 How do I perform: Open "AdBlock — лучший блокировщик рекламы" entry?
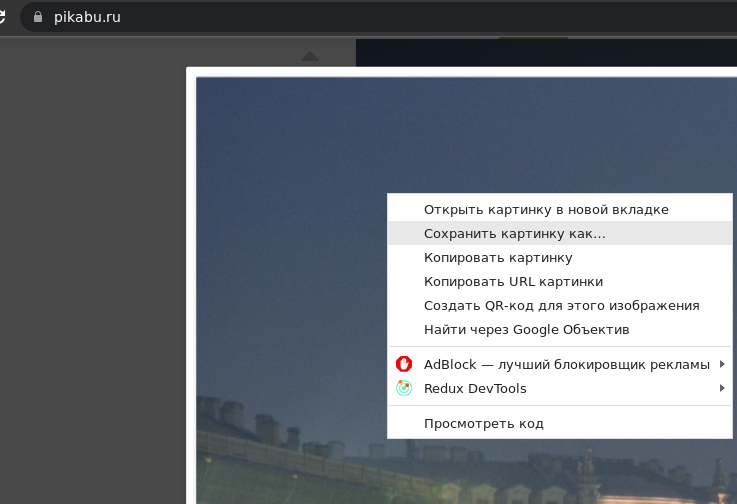[566, 364]
